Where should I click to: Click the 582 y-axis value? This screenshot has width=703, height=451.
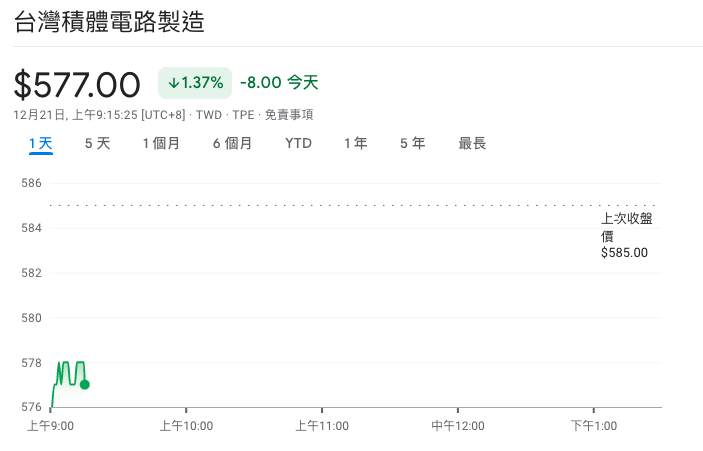click(x=31, y=273)
